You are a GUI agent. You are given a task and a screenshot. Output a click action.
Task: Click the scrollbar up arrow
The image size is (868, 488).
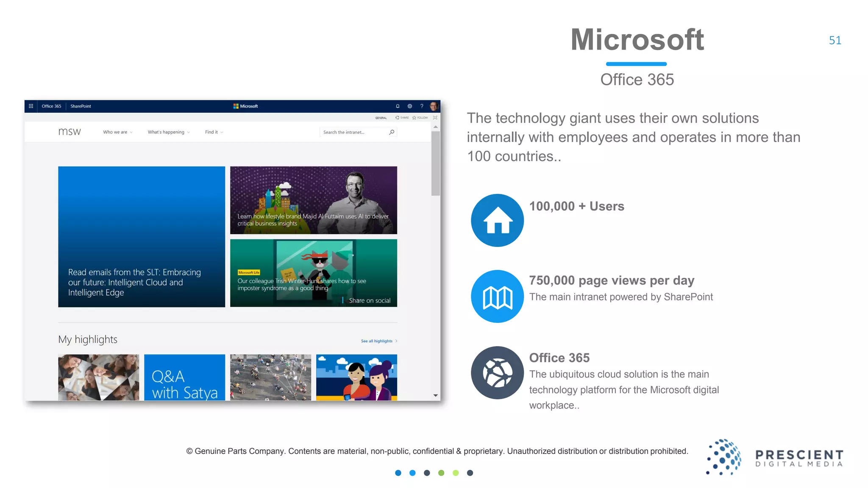[x=435, y=127]
